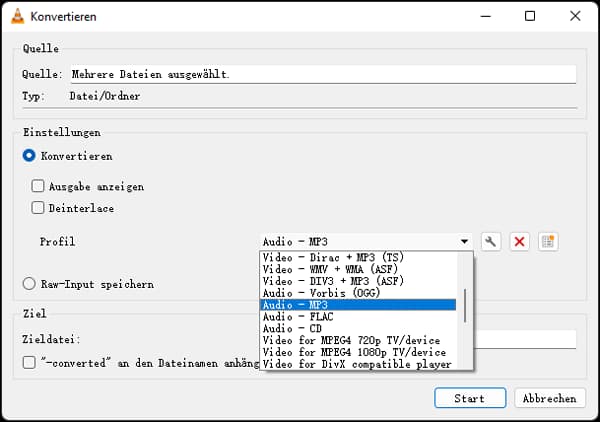The width and height of the screenshot is (600, 422).
Task: Click the profile list scrollbar thumb
Action: click(x=465, y=306)
